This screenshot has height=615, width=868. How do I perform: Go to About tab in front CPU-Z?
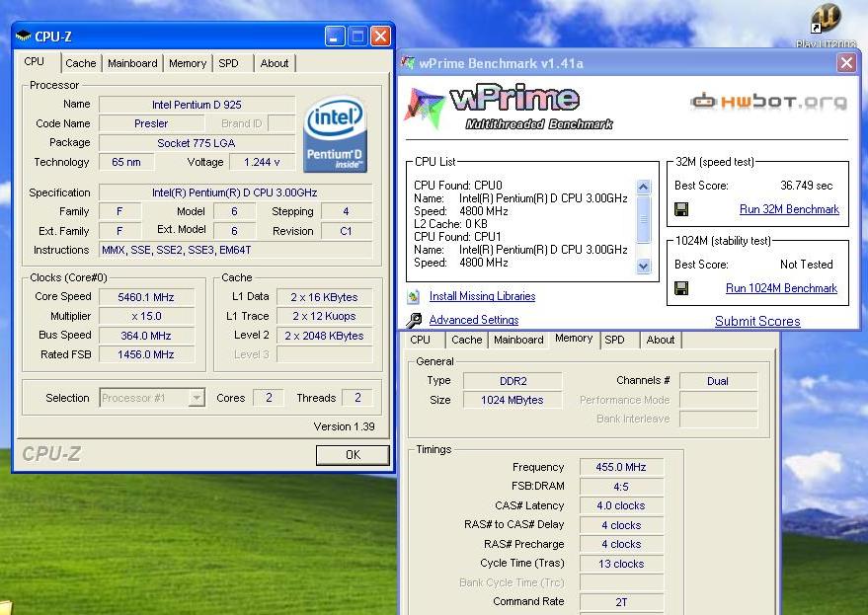pyautogui.click(x=275, y=63)
